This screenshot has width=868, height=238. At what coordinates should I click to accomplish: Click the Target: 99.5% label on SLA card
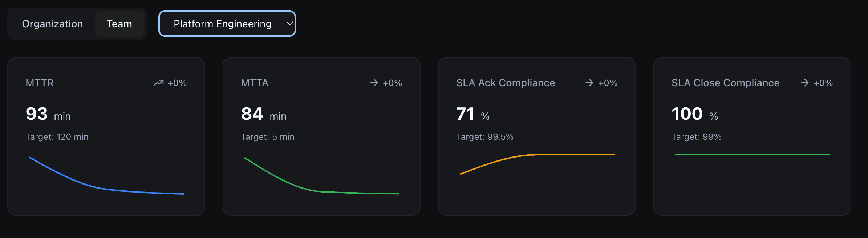[485, 137]
